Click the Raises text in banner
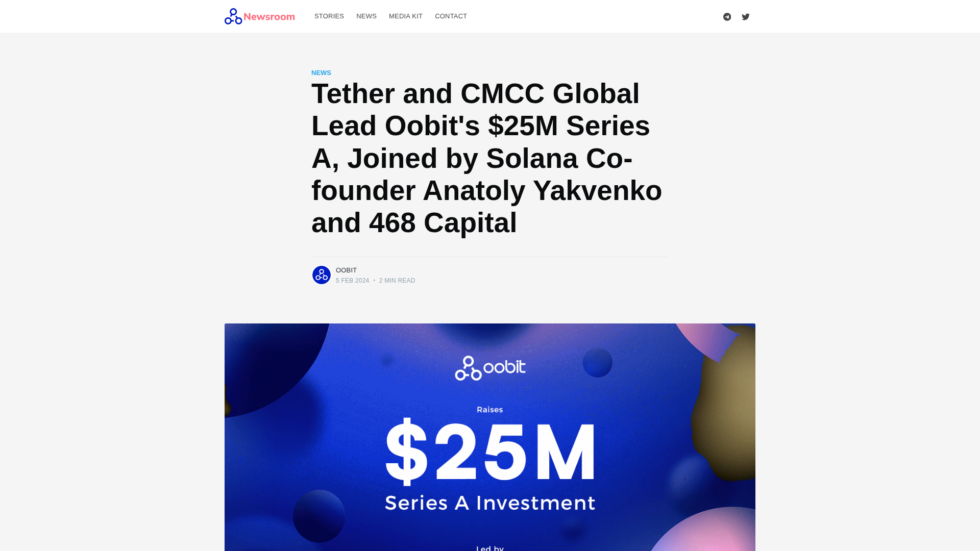The image size is (980, 551). tap(490, 410)
